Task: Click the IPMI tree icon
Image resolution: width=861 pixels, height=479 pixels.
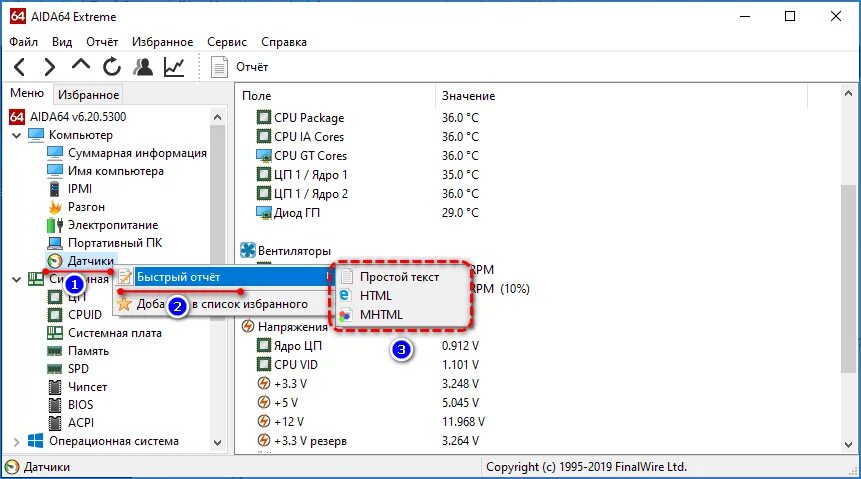Action: (x=54, y=189)
